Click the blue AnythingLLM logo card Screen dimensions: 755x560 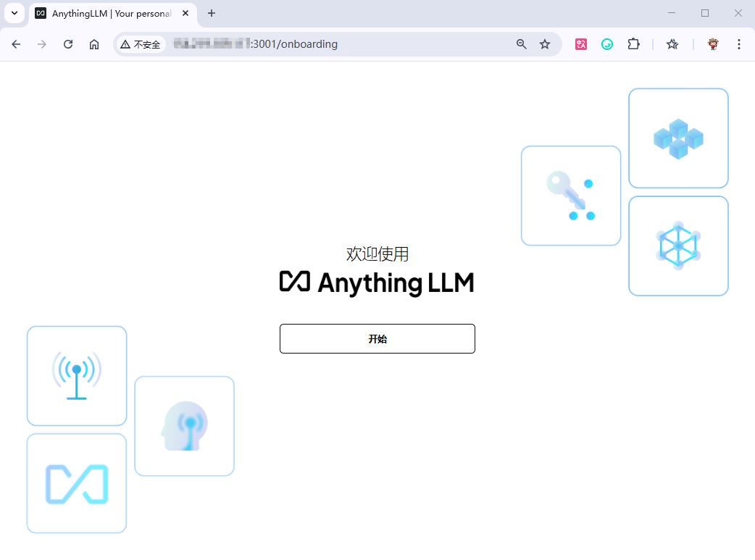(x=77, y=483)
